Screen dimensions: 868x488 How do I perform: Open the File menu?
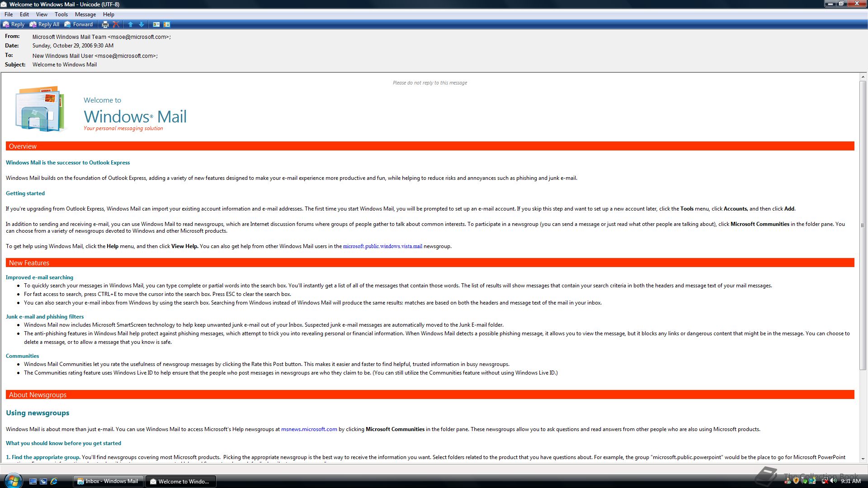coord(9,14)
